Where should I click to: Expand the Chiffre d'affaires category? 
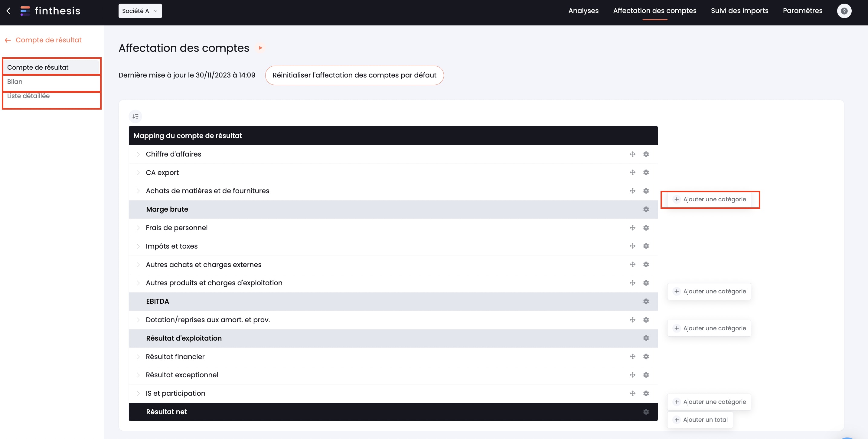point(138,154)
